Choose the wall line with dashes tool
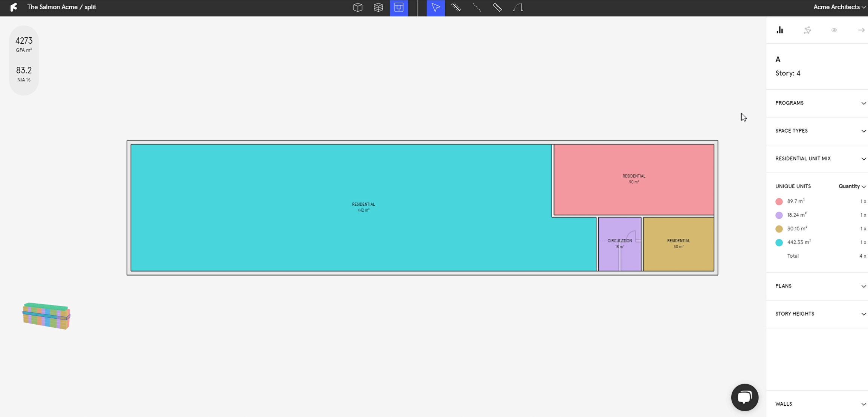The image size is (868, 417). [456, 8]
